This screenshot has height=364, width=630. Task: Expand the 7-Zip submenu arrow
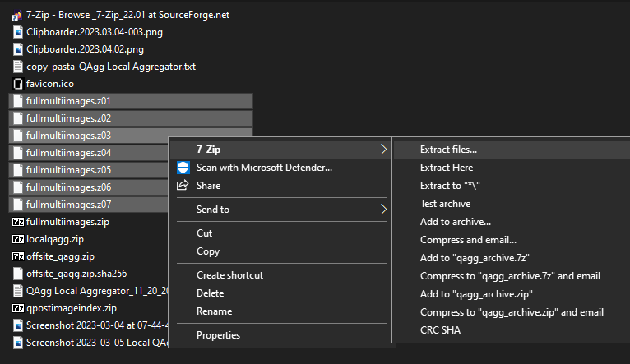click(x=383, y=150)
